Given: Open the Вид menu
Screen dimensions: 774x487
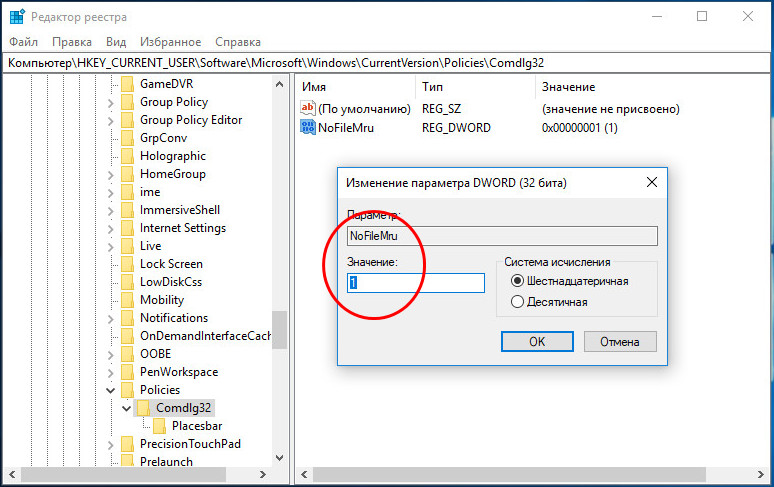Looking at the screenshot, I should [x=116, y=42].
